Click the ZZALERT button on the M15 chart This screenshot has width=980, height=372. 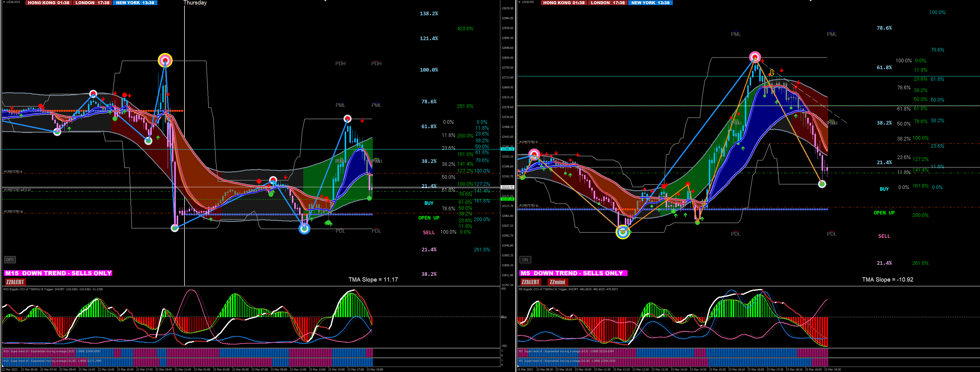point(15,282)
